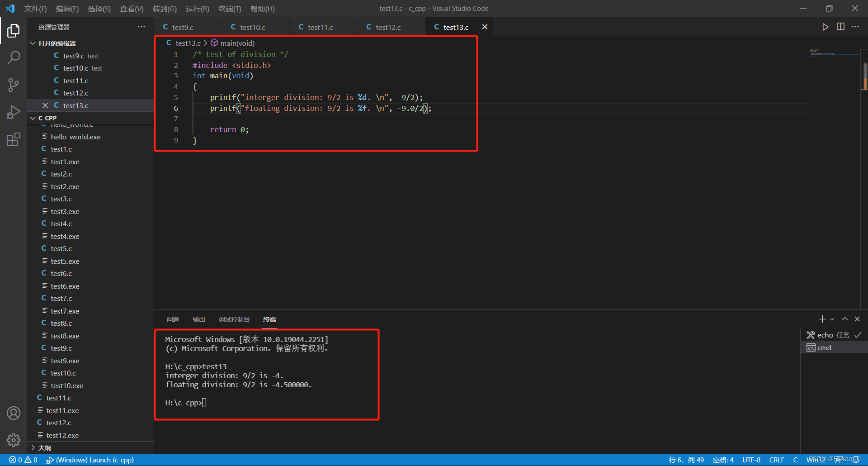Image resolution: width=868 pixels, height=466 pixels.
Task: Open the Source Control view
Action: click(14, 85)
